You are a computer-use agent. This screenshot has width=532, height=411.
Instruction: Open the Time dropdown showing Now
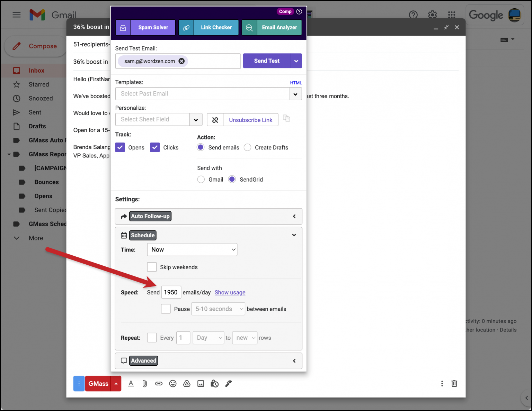click(x=192, y=249)
